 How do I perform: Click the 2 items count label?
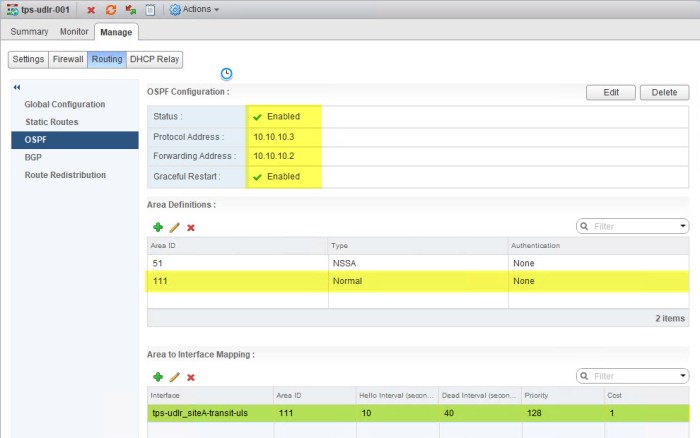[670, 318]
